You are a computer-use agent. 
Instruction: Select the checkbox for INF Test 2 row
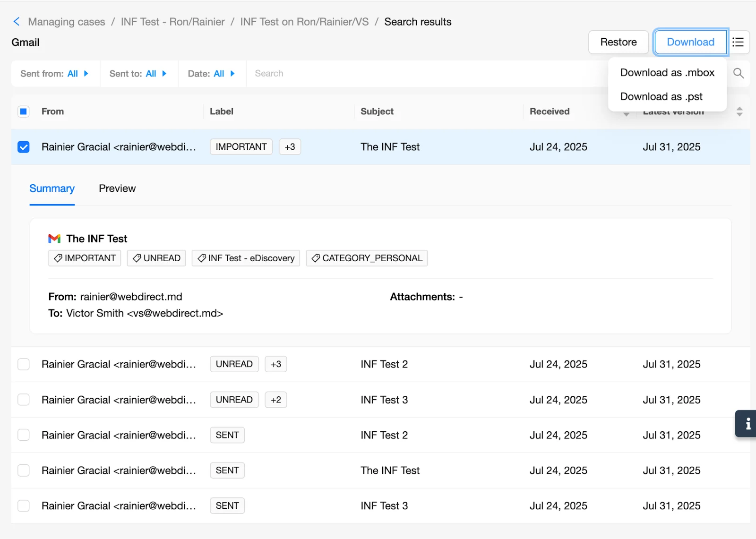point(23,364)
